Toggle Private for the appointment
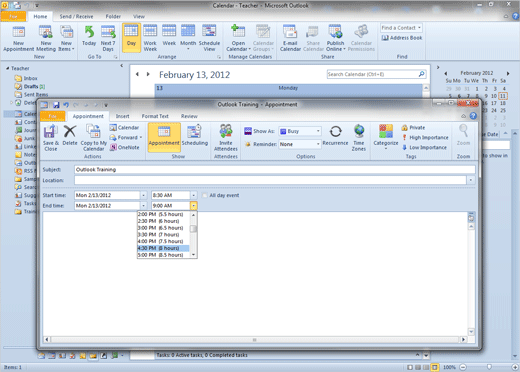Image resolution: width=520 pixels, height=372 pixels. point(413,128)
